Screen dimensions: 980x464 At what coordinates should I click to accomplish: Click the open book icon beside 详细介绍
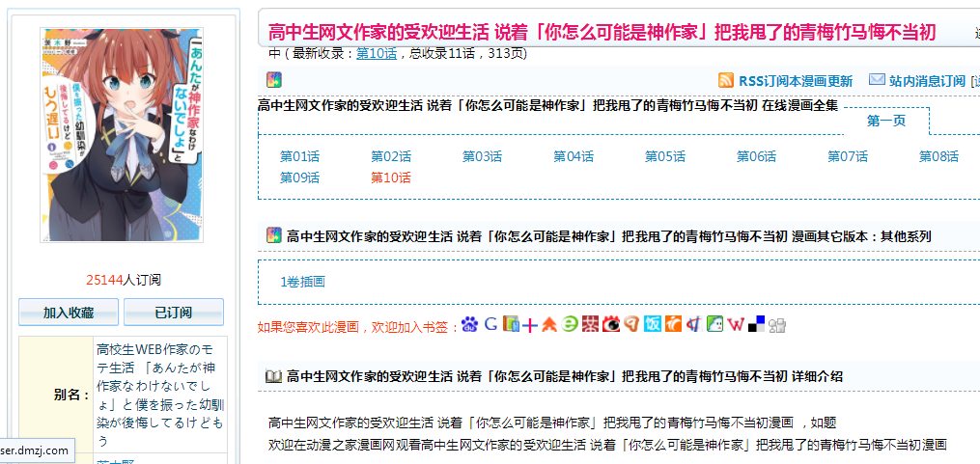pos(273,376)
